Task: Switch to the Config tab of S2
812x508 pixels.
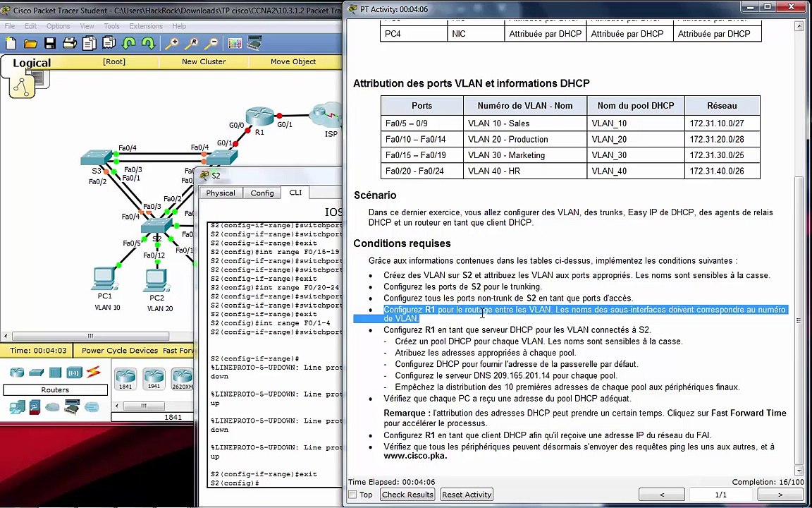Action: pos(262,193)
